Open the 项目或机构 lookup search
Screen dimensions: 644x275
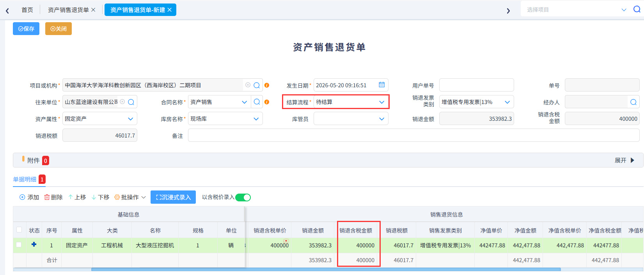[x=257, y=85]
